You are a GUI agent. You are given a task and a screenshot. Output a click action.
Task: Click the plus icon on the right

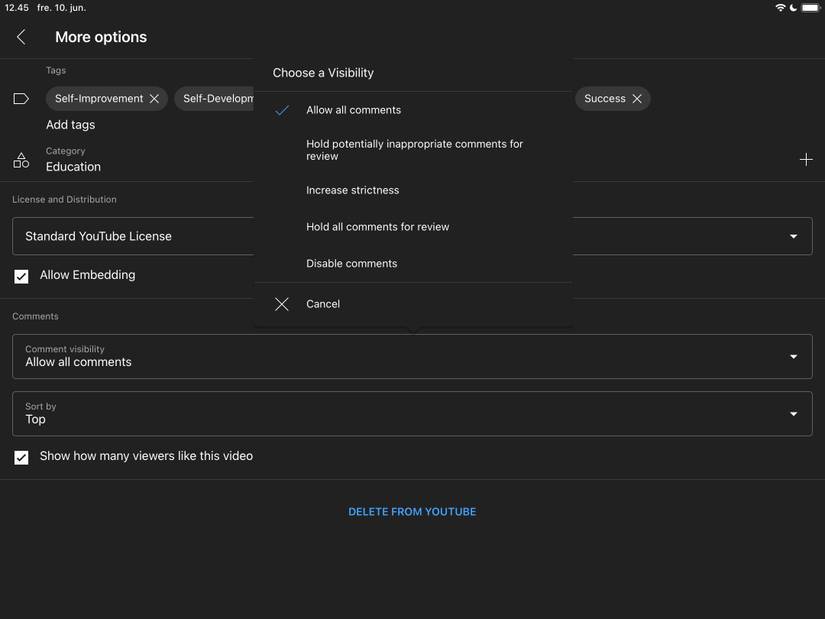[806, 158]
